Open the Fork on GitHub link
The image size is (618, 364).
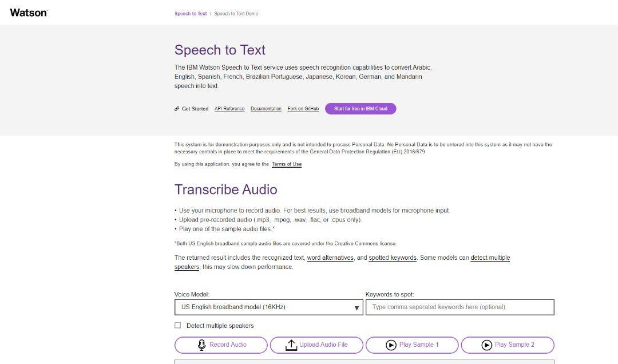[303, 108]
